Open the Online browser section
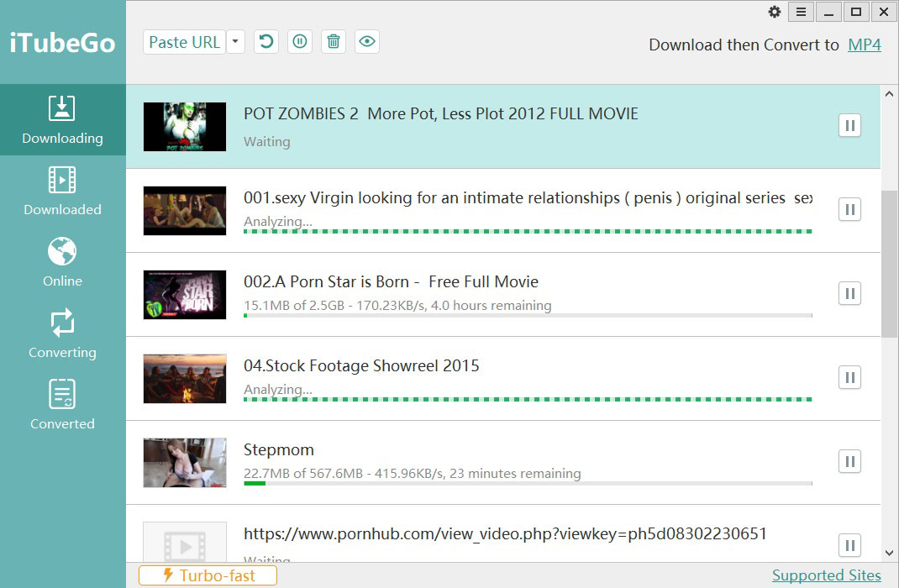Viewport: 899px width, 588px height. click(x=62, y=262)
